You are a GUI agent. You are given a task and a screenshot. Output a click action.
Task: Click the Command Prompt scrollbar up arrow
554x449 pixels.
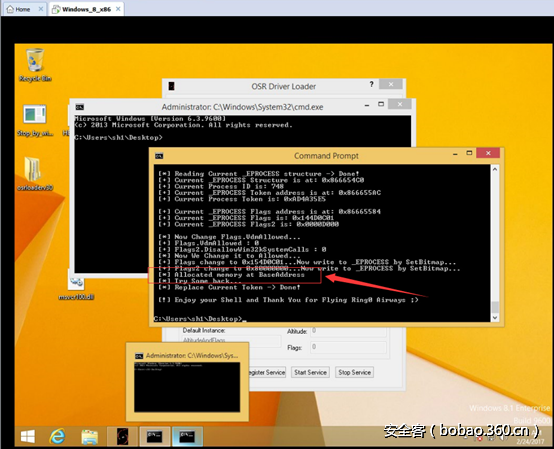point(495,169)
